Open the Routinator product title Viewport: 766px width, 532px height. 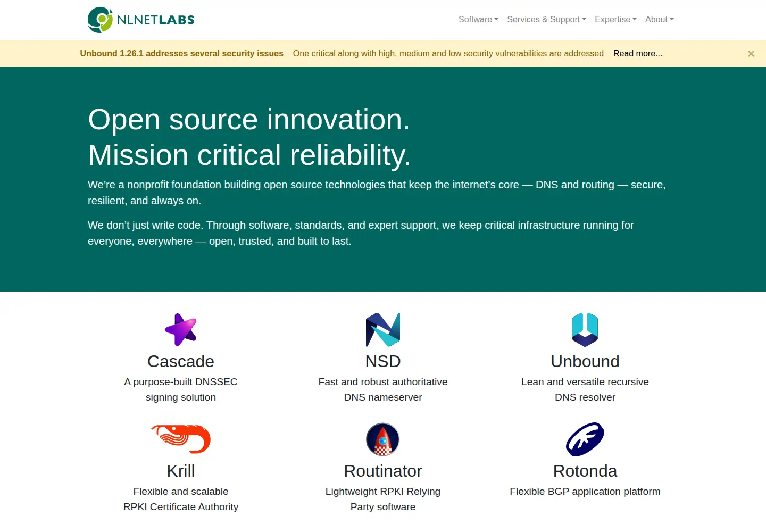(383, 471)
